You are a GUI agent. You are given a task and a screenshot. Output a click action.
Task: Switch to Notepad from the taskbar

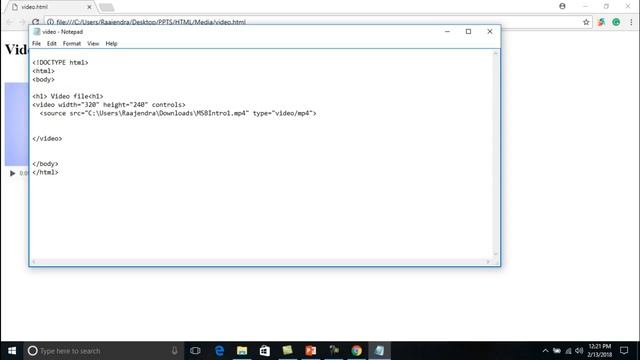pyautogui.click(x=380, y=351)
